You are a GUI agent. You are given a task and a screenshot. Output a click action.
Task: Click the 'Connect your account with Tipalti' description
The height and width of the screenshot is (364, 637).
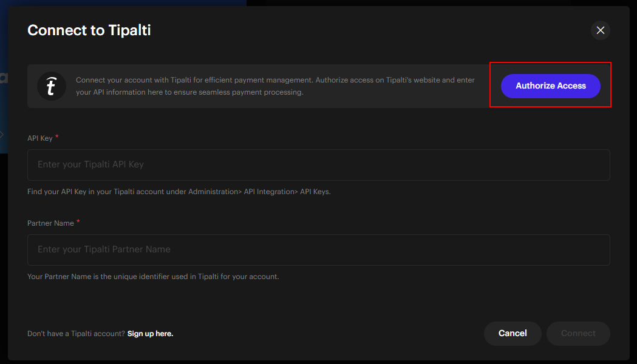click(x=275, y=86)
